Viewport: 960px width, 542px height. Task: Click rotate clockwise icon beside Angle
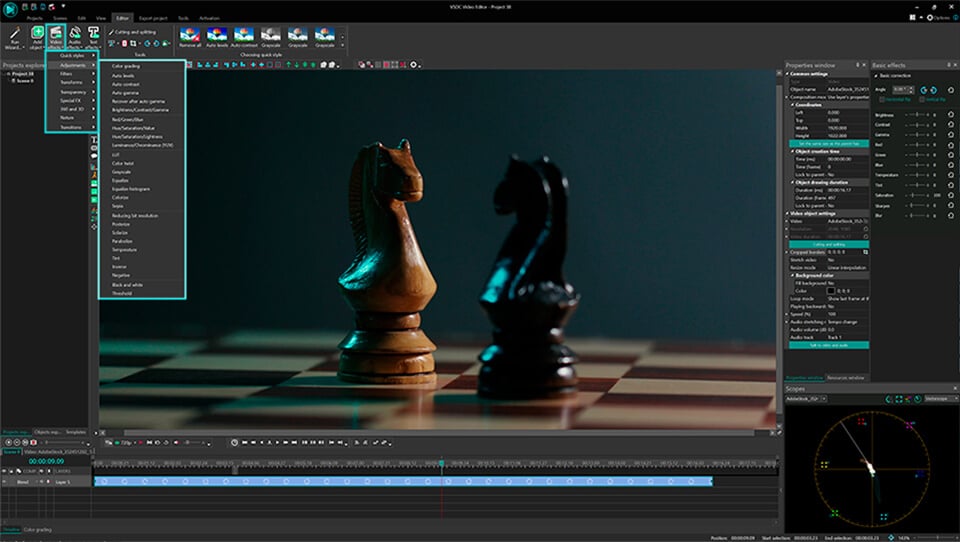pyautogui.click(x=933, y=90)
